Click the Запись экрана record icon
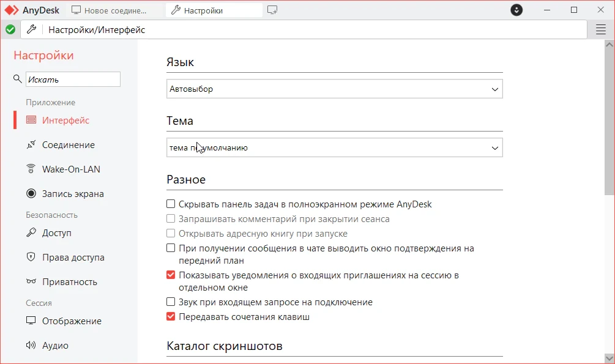The image size is (615, 364). pos(31,193)
